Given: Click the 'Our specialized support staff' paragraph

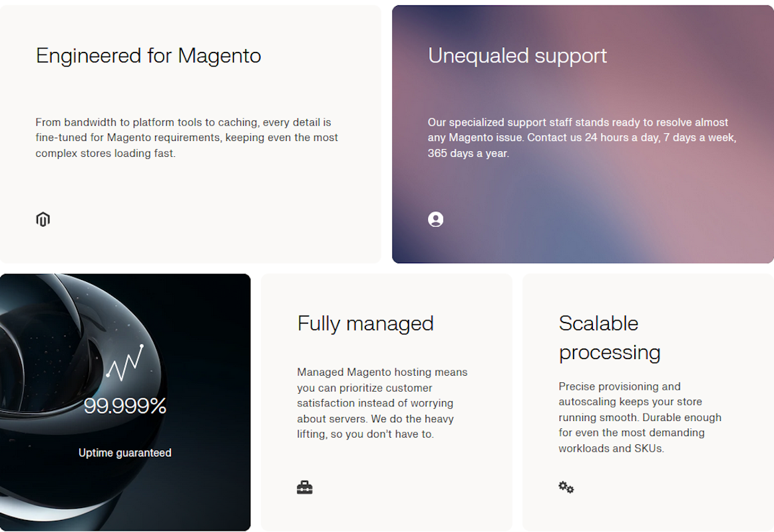Looking at the screenshot, I should tap(582, 138).
